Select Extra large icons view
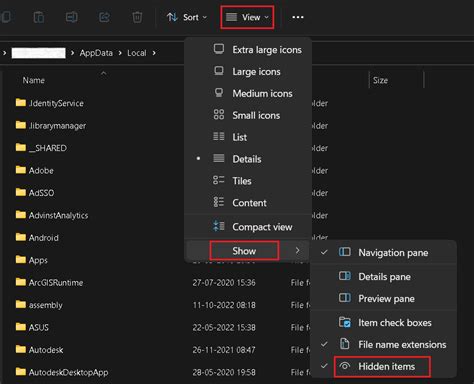The image size is (474, 384). [x=248, y=50]
